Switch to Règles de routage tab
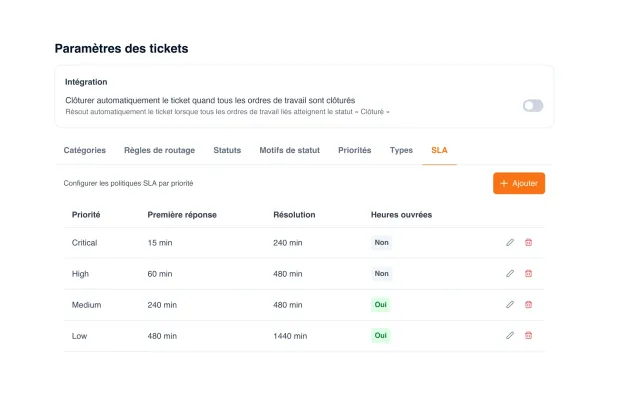The image size is (624, 393). 160,150
